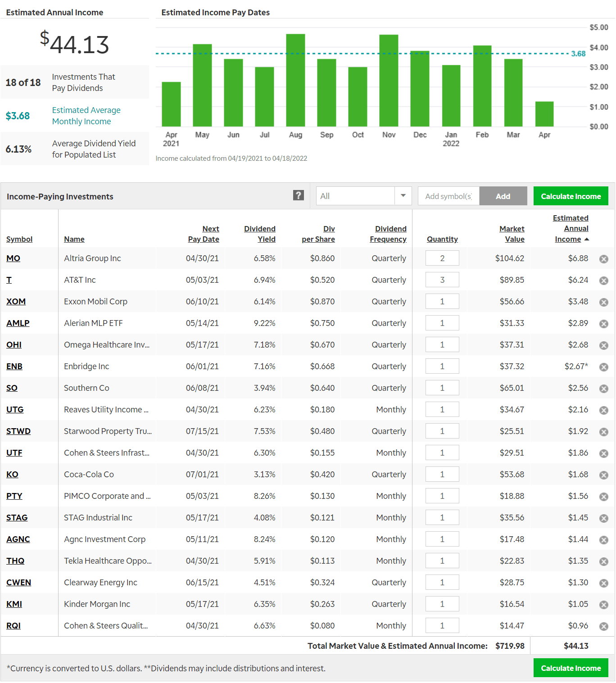Remove the KMI Kinder Morgan row
Image resolution: width=616 pixels, height=683 pixels.
pos(604,605)
